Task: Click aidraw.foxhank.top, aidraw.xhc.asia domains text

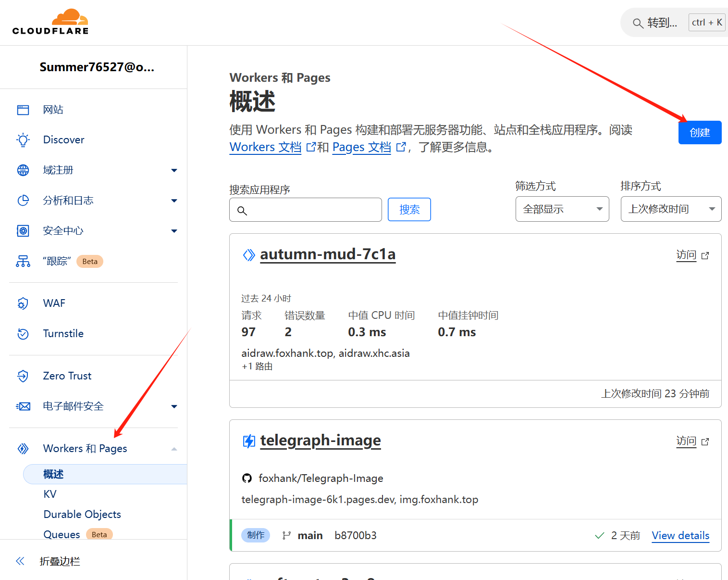Action: tap(325, 353)
